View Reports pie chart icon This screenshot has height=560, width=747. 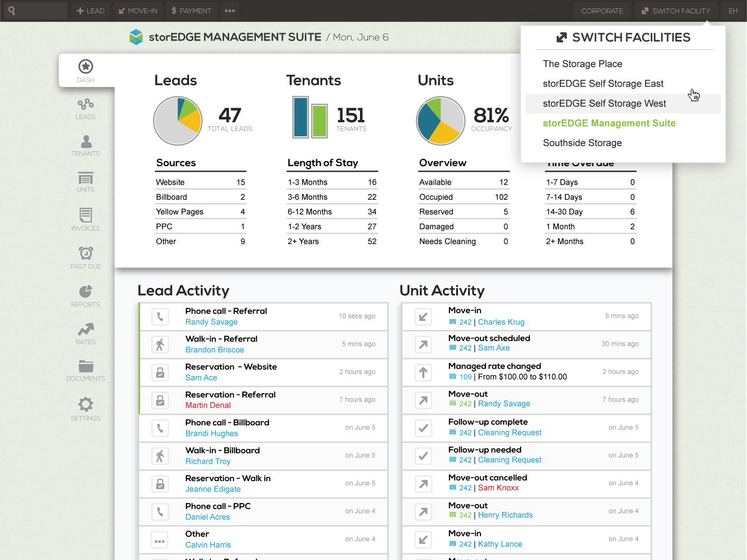coord(85,296)
